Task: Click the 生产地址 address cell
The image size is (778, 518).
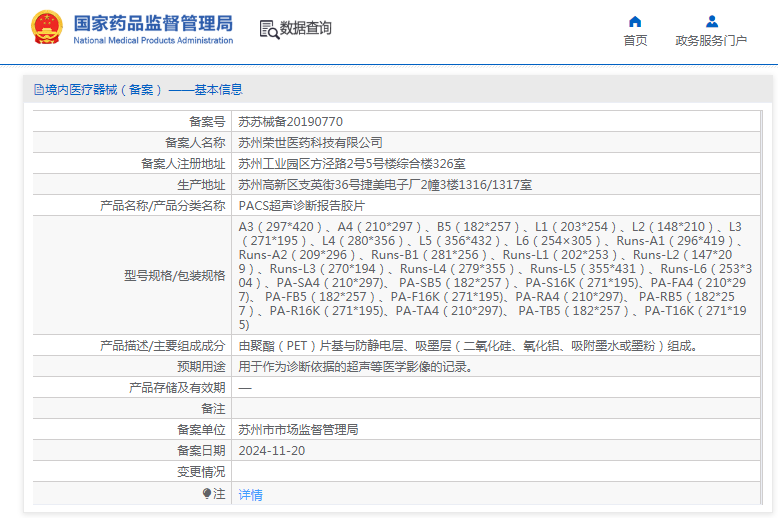Action: point(385,184)
